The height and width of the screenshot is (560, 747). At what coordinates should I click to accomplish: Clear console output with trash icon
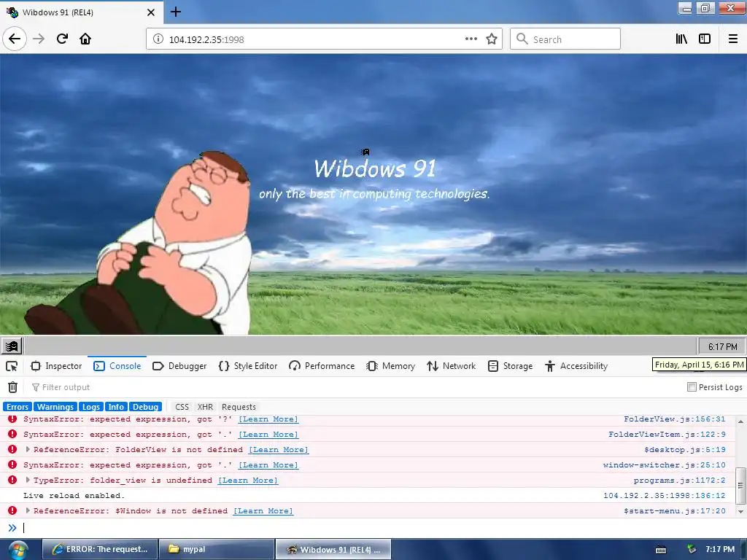13,387
